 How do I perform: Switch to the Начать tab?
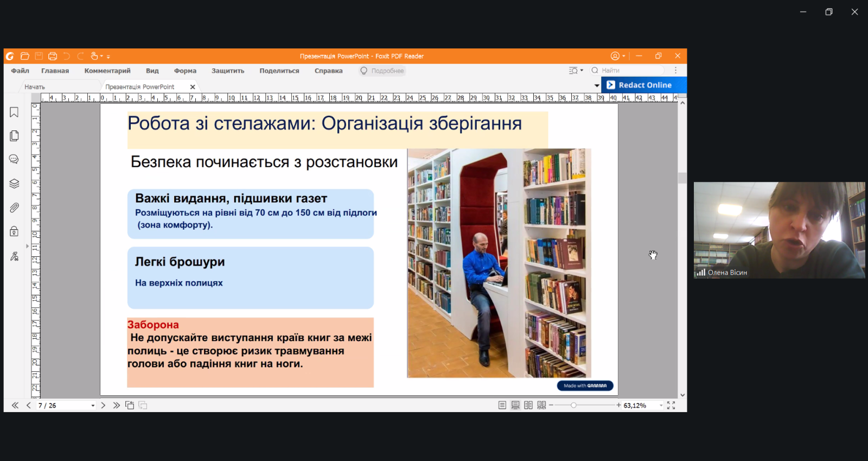35,87
